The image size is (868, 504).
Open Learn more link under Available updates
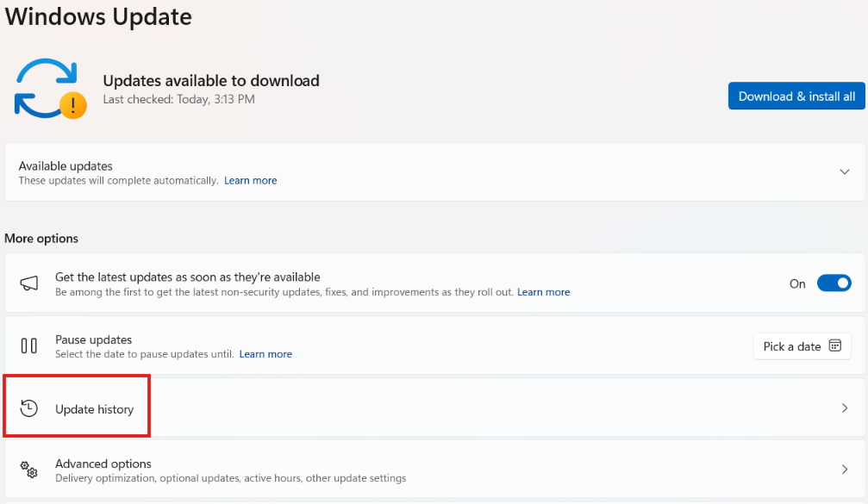point(250,181)
